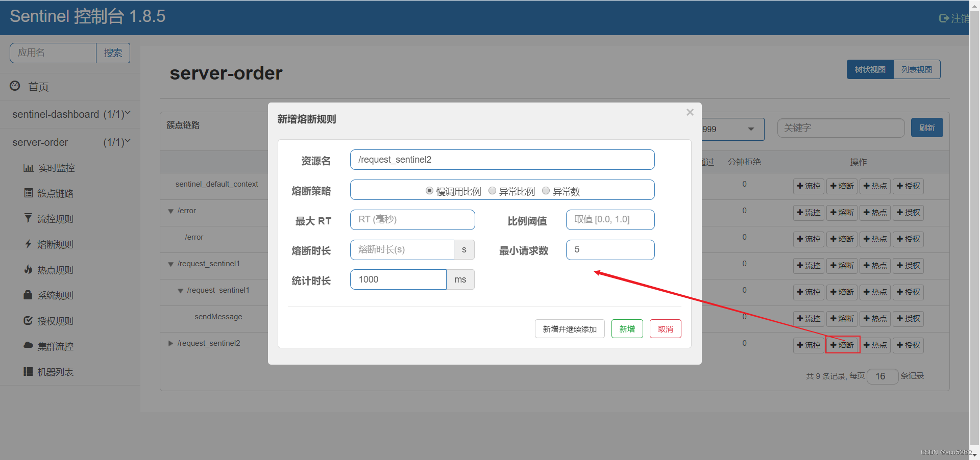Open 集群流控 cloud icon menu
Screen dimensions: 980x460
click(29, 346)
